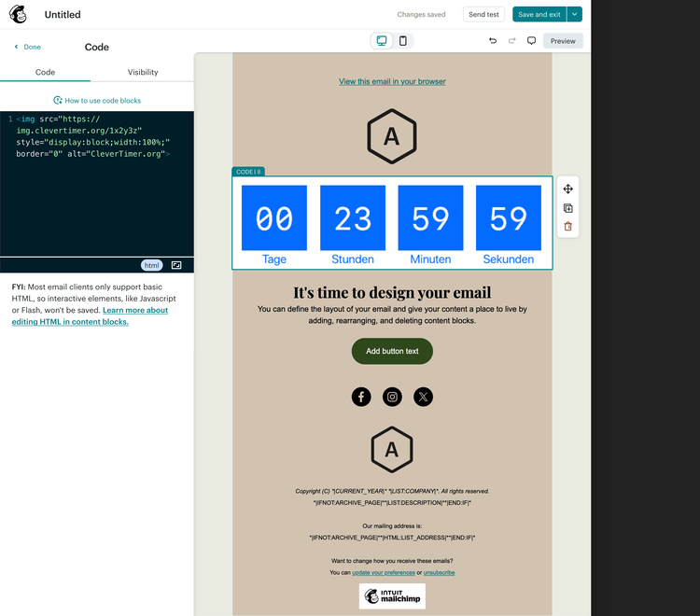
Task: Click update your preferences link
Action: pyautogui.click(x=383, y=572)
